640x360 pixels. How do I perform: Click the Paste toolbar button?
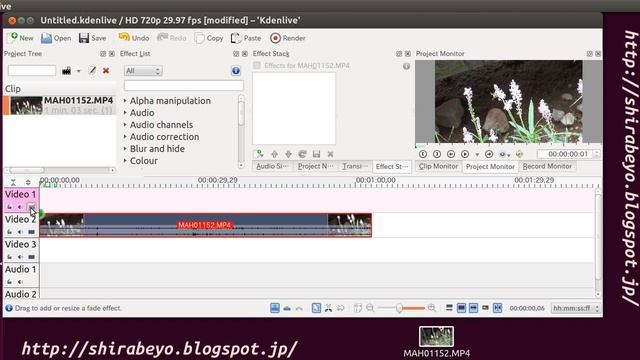246,38
